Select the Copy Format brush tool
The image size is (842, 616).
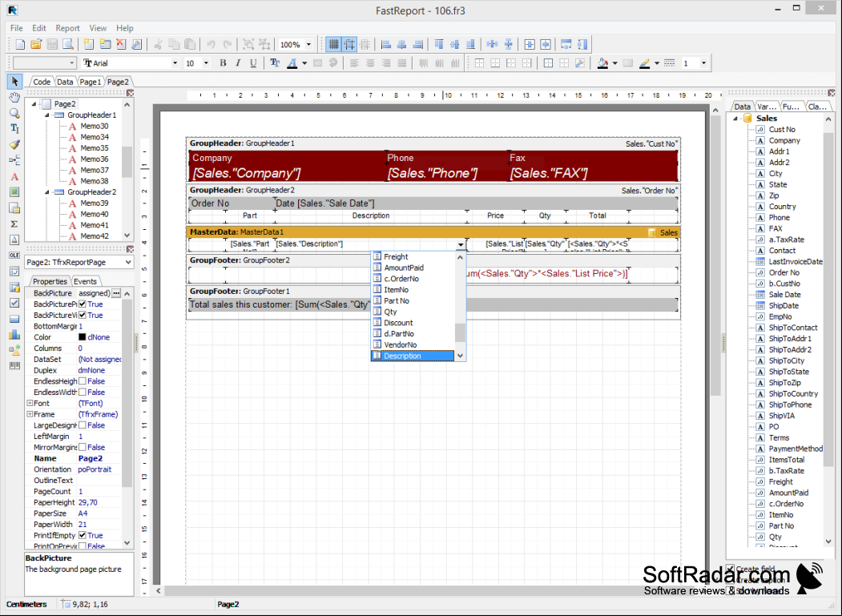[14, 145]
